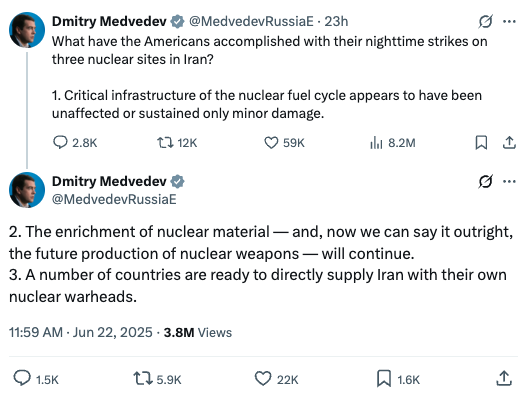Viewport: 530px width, 396px height.
Task: Open @MedvedevRussiaE handle in the first tweet
Action: click(251, 21)
